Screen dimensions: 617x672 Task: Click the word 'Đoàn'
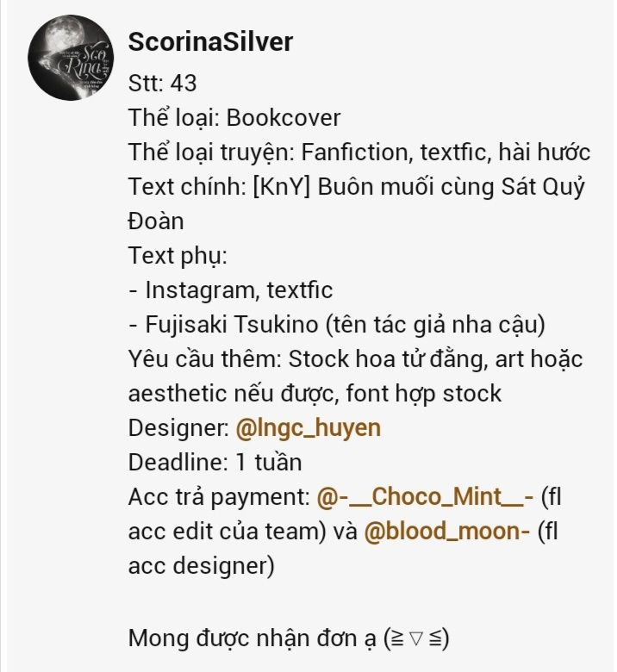(156, 221)
